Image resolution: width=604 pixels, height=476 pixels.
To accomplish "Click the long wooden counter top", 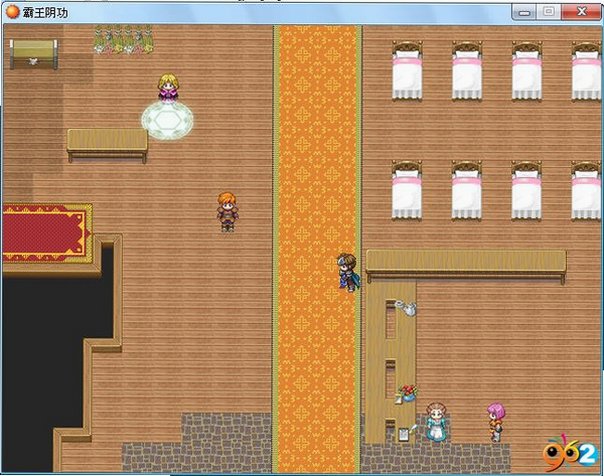I will tap(466, 266).
